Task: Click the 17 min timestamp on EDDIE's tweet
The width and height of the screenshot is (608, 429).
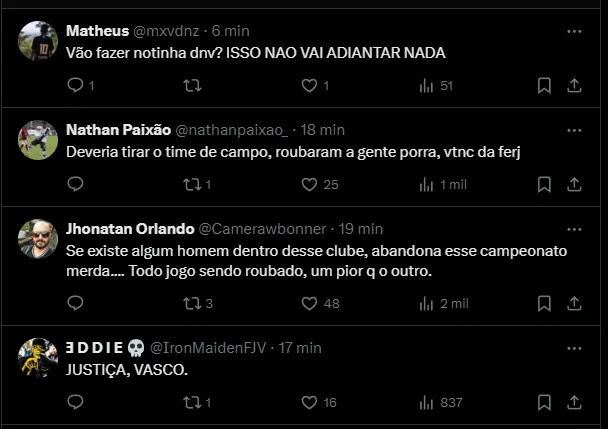Action: 298,347
